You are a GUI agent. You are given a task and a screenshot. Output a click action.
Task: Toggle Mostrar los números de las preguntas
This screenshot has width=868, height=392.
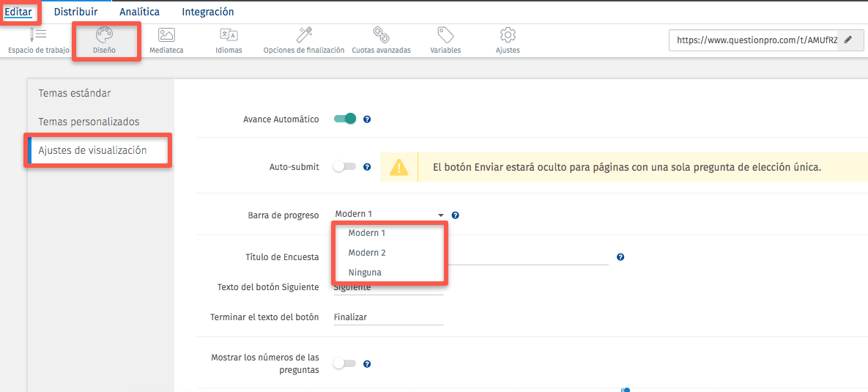pos(344,363)
